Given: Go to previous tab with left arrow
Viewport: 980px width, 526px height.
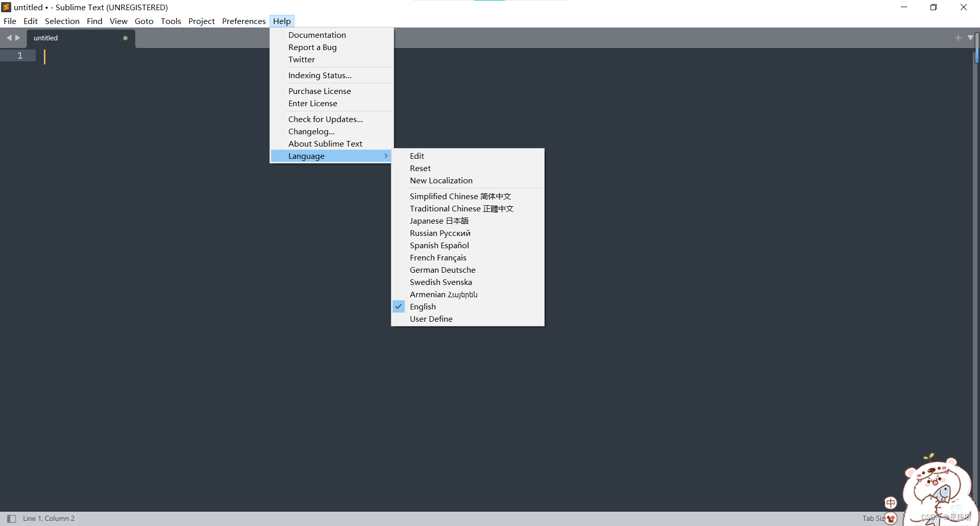Looking at the screenshot, I should [9, 38].
